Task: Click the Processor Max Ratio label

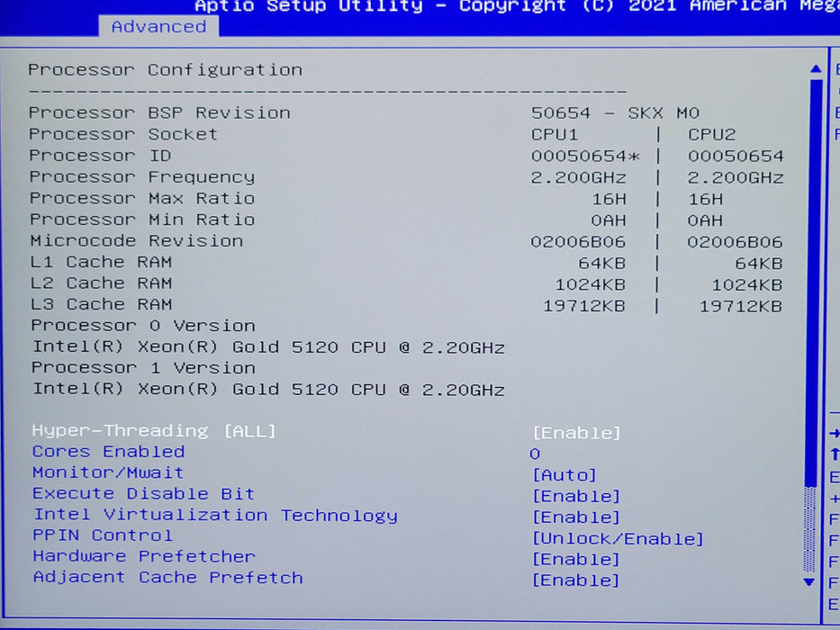Action: coord(142,198)
